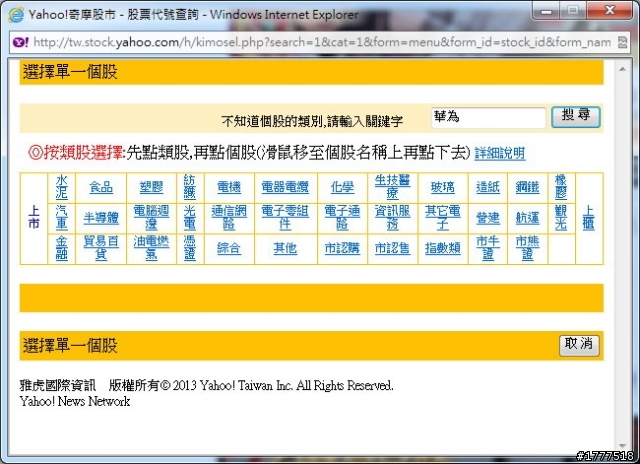The height and width of the screenshot is (464, 640).
Task: Maximize the Internet Explorer window
Action: (x=573, y=11)
